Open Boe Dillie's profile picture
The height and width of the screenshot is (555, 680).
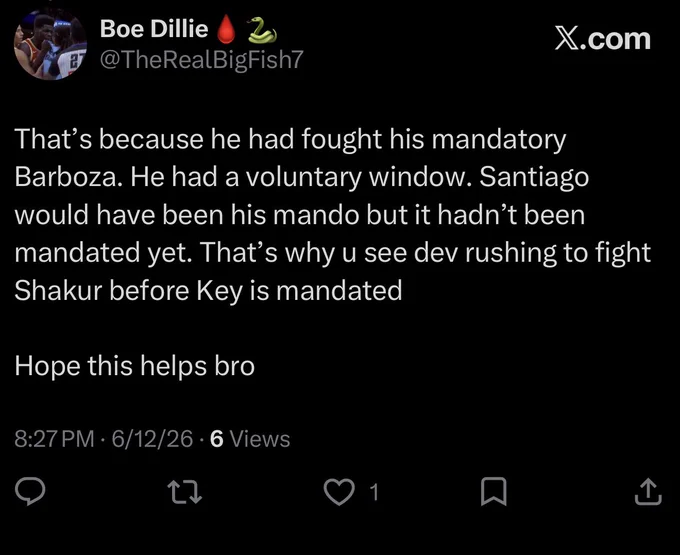(x=50, y=45)
